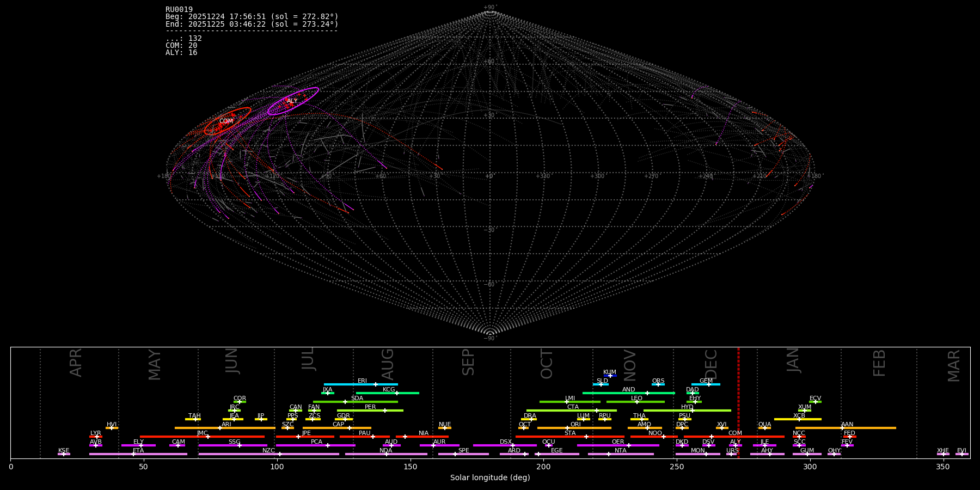The height and width of the screenshot is (490, 980).
Task: Click the 'Solar longitude (deg)' axis title
Action: (x=490, y=477)
